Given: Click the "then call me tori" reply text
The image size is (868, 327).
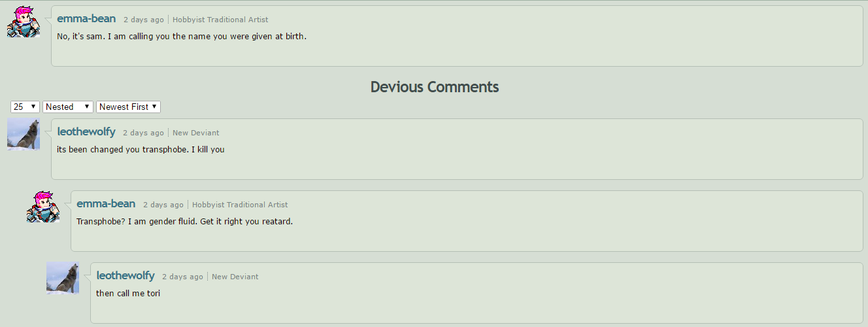Looking at the screenshot, I should (128, 293).
